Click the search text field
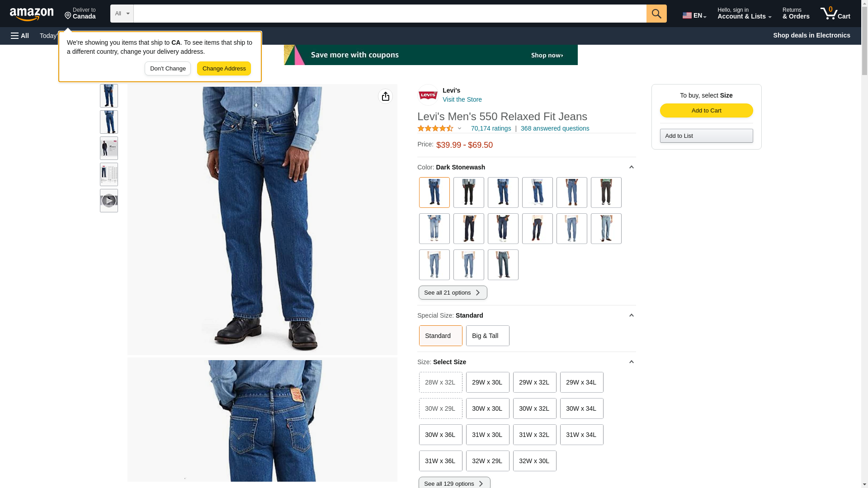868x488 pixels. (x=390, y=14)
